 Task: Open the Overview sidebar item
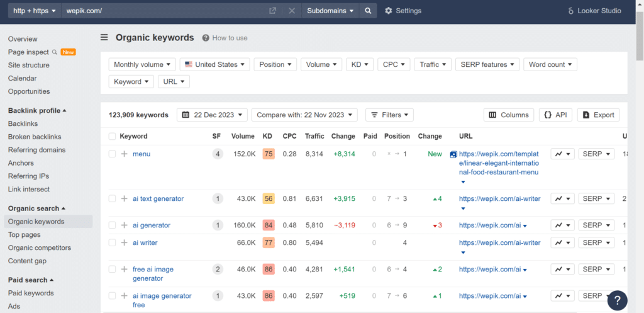pyautogui.click(x=23, y=39)
